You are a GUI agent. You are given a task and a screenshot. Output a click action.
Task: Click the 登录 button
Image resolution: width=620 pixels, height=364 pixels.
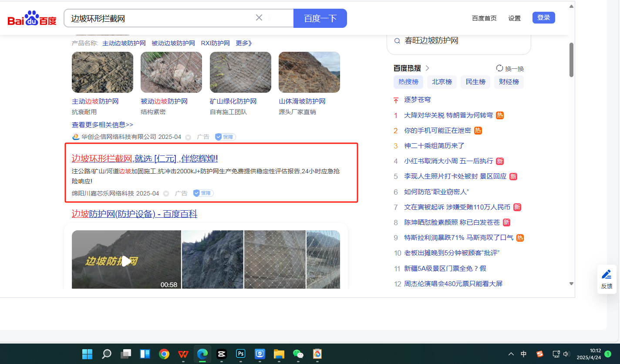(x=544, y=18)
